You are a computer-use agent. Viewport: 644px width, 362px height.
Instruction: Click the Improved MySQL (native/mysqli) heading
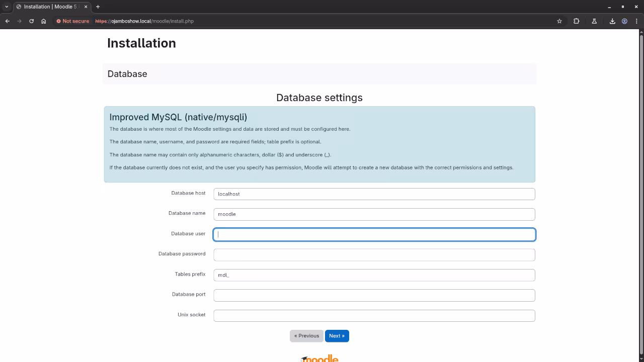(178, 117)
